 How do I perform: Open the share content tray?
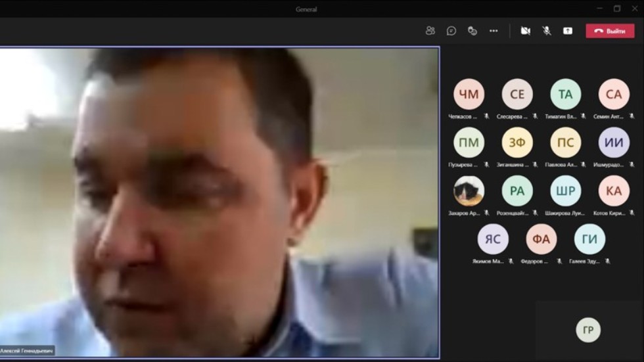click(x=568, y=31)
